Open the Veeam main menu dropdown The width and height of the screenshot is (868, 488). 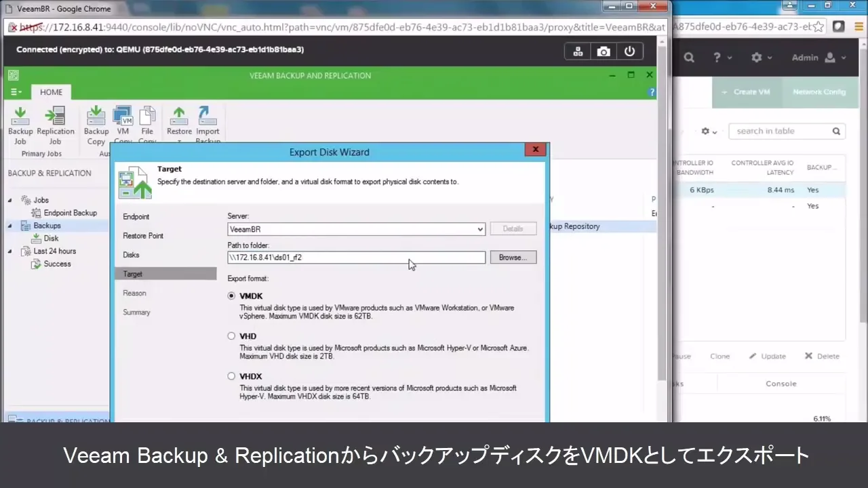tap(16, 92)
